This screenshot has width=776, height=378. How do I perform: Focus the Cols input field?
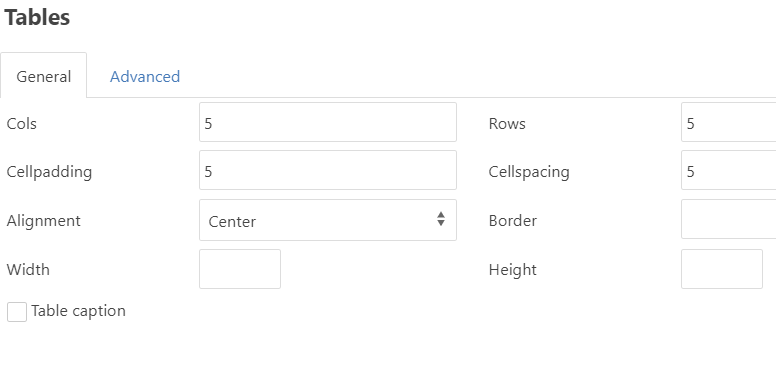328,122
